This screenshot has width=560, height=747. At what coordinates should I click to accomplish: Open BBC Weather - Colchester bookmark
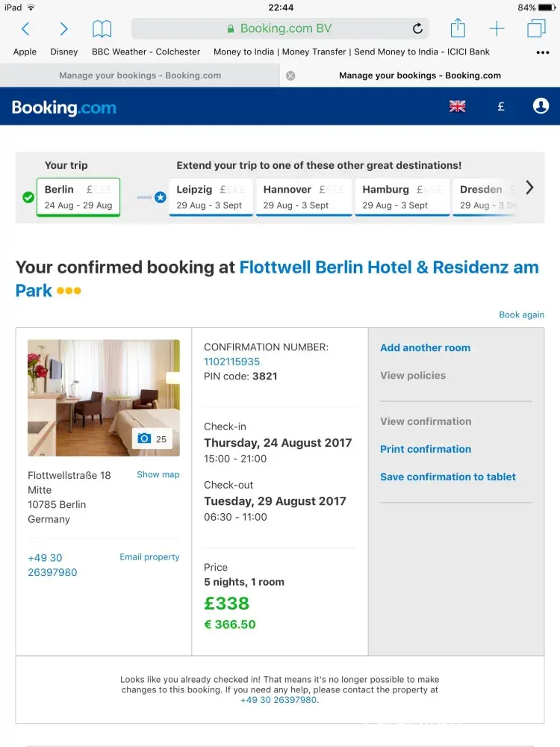146,52
